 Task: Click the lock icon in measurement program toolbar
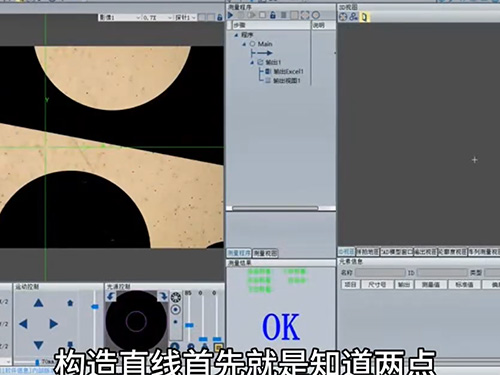click(x=273, y=15)
